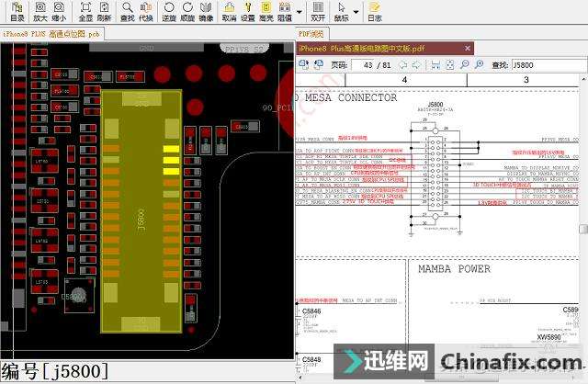Refresh the PCB view with 刷新
588x384 pixels.
104,12
